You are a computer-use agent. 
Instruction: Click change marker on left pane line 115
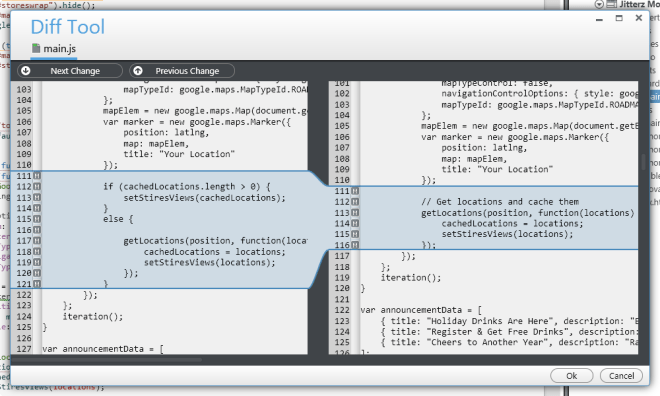(x=37, y=219)
